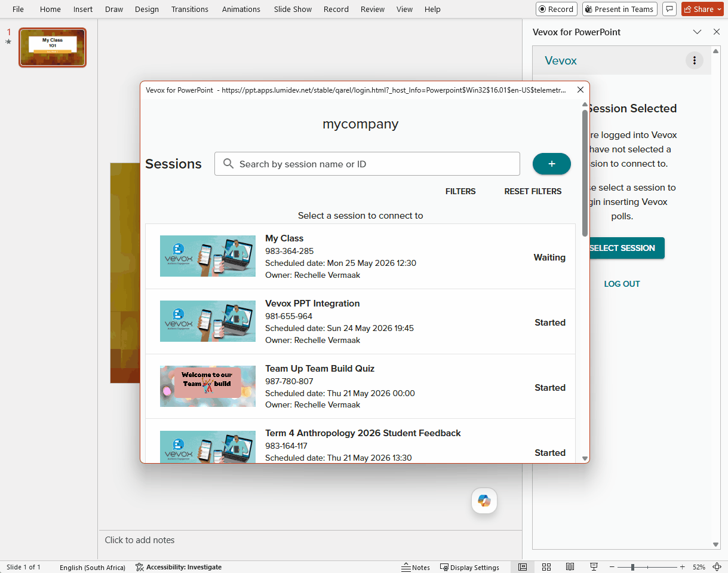The width and height of the screenshot is (728, 573).
Task: Go to the Animations tab
Action: 241,9
